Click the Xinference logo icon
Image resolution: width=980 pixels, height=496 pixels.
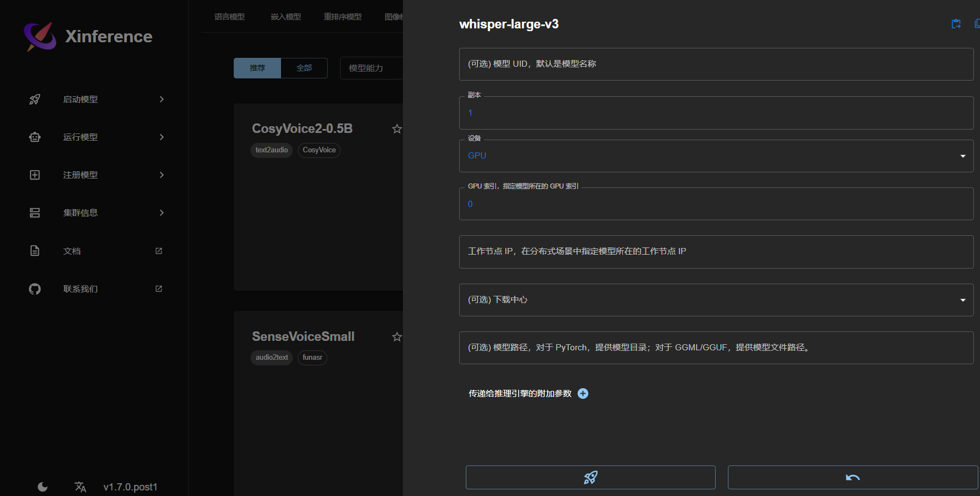[40, 36]
